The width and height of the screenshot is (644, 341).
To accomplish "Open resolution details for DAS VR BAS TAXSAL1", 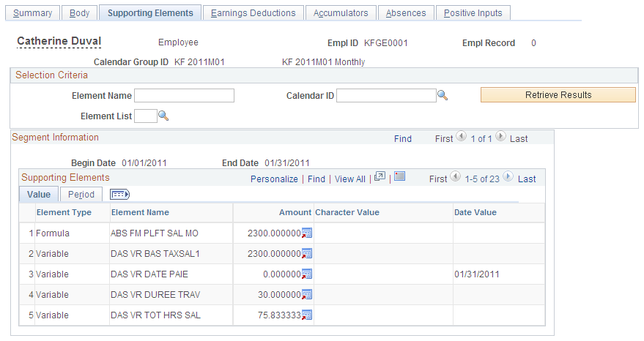I will click(x=307, y=254).
